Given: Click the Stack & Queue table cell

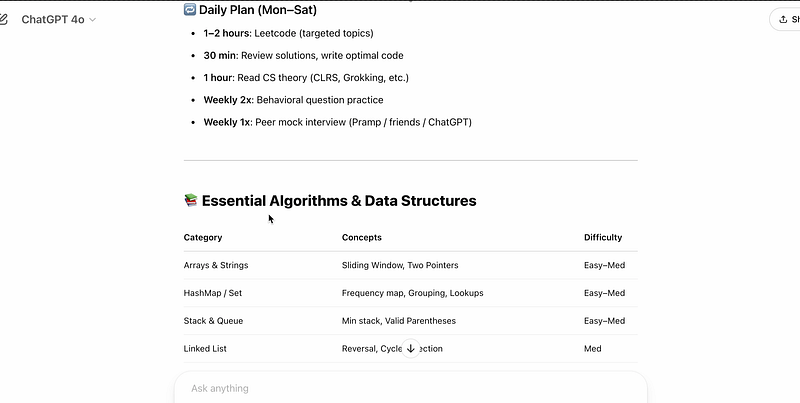Looking at the screenshot, I should pos(213,321).
